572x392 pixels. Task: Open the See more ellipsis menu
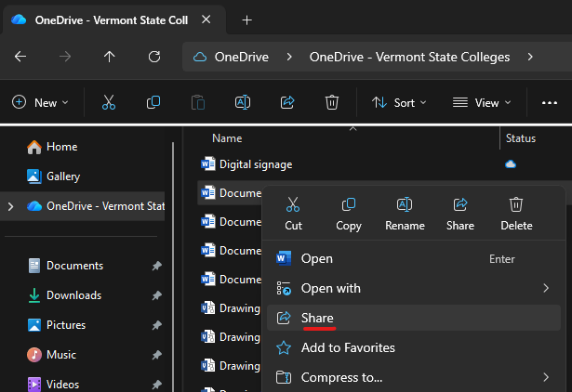pyautogui.click(x=550, y=103)
